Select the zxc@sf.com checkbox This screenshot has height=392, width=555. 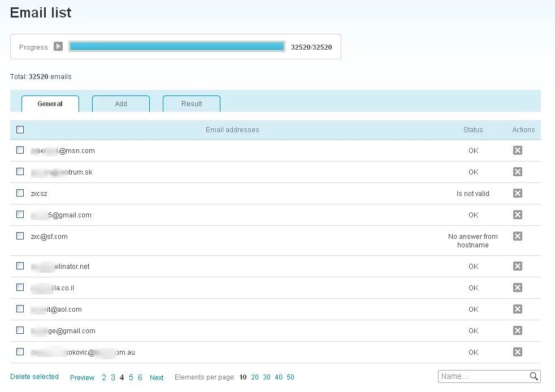[x=20, y=236]
